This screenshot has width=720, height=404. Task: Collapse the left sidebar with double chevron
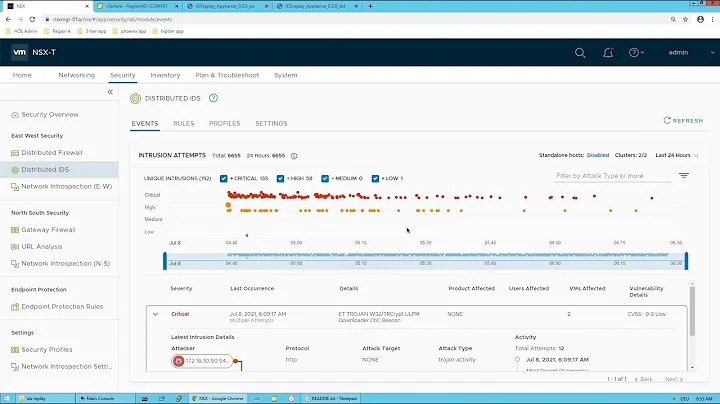[110, 92]
